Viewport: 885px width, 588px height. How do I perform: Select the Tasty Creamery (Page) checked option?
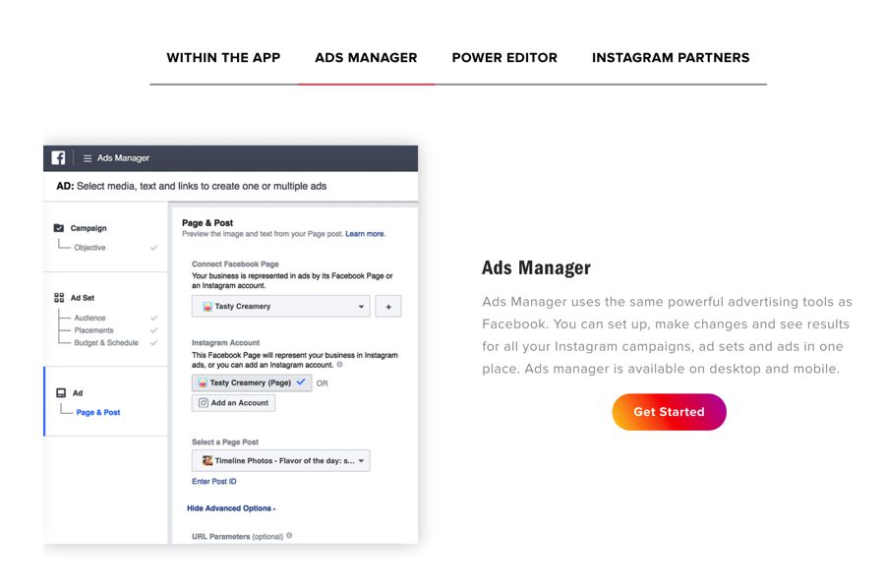[252, 382]
